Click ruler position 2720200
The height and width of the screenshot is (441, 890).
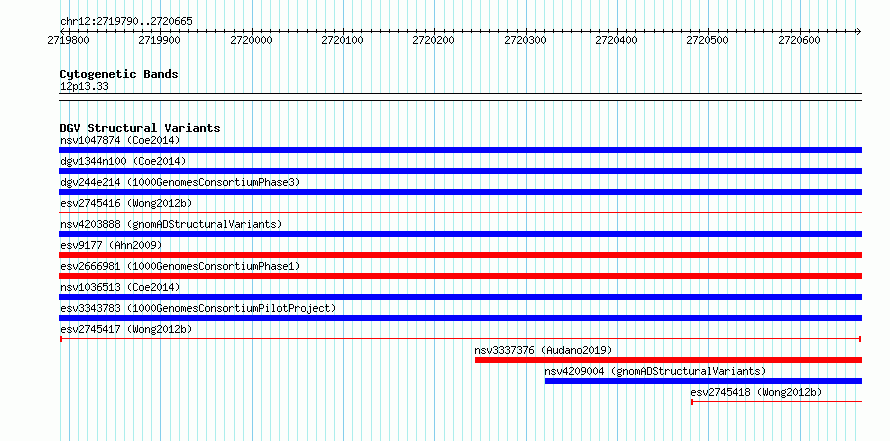(434, 40)
